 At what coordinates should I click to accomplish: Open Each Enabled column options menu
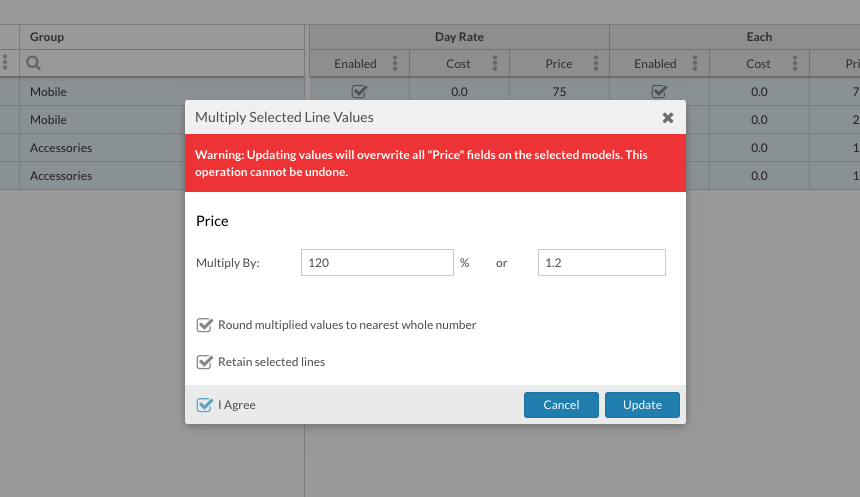click(695, 64)
